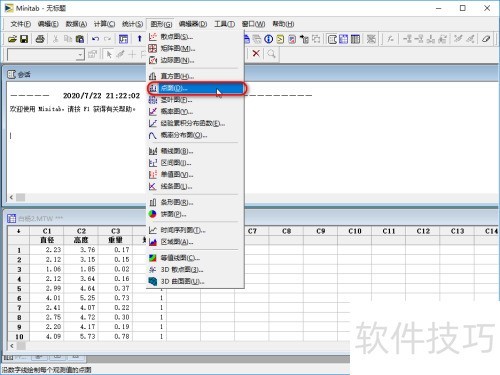Click the Paste clipboard icon

[x=80, y=39]
